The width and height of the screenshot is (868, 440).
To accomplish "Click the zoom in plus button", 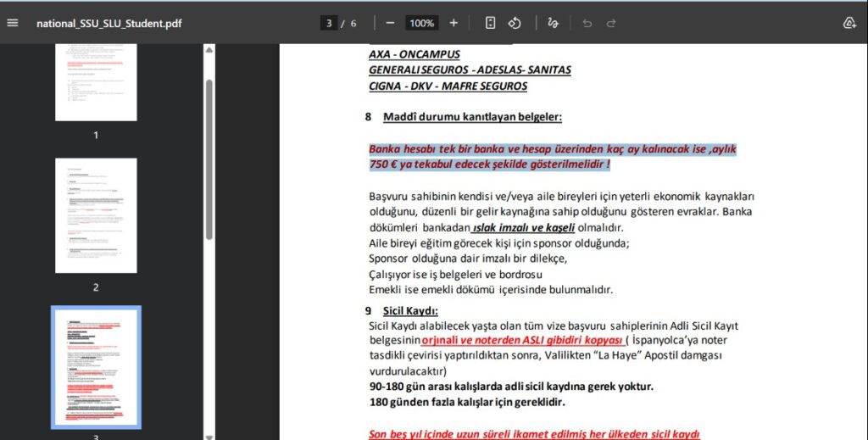I will point(453,23).
